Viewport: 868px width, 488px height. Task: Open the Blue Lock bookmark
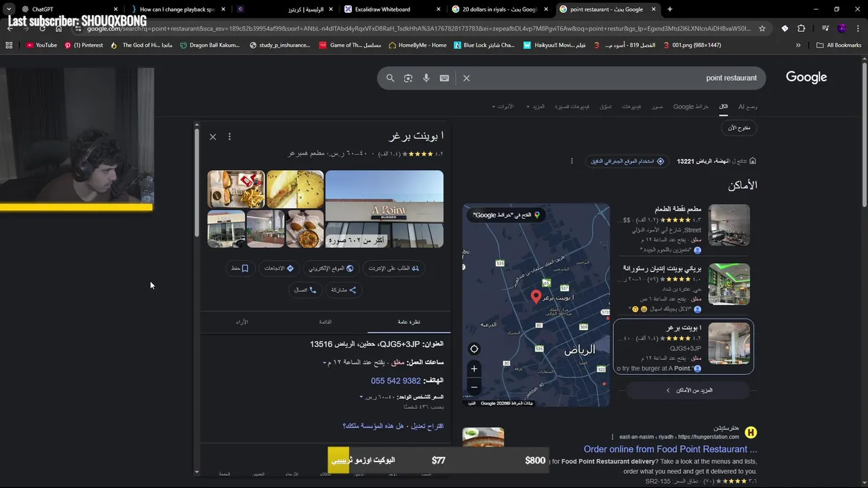(484, 45)
